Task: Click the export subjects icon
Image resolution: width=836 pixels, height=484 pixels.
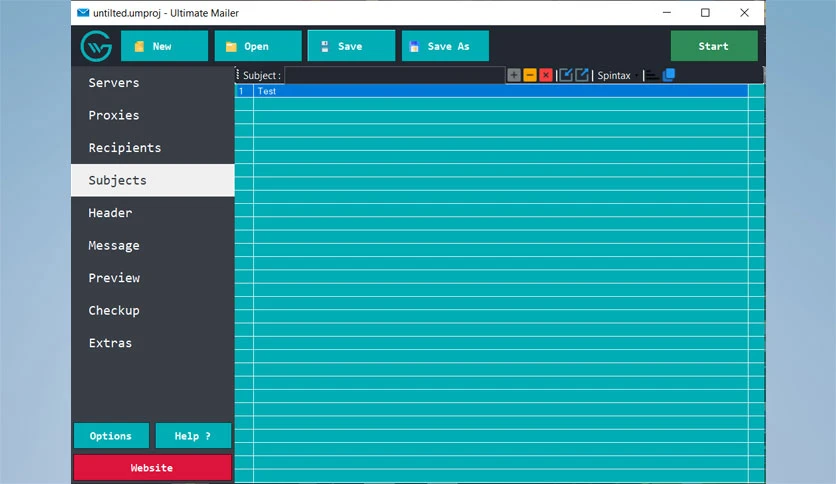Action: coord(582,75)
